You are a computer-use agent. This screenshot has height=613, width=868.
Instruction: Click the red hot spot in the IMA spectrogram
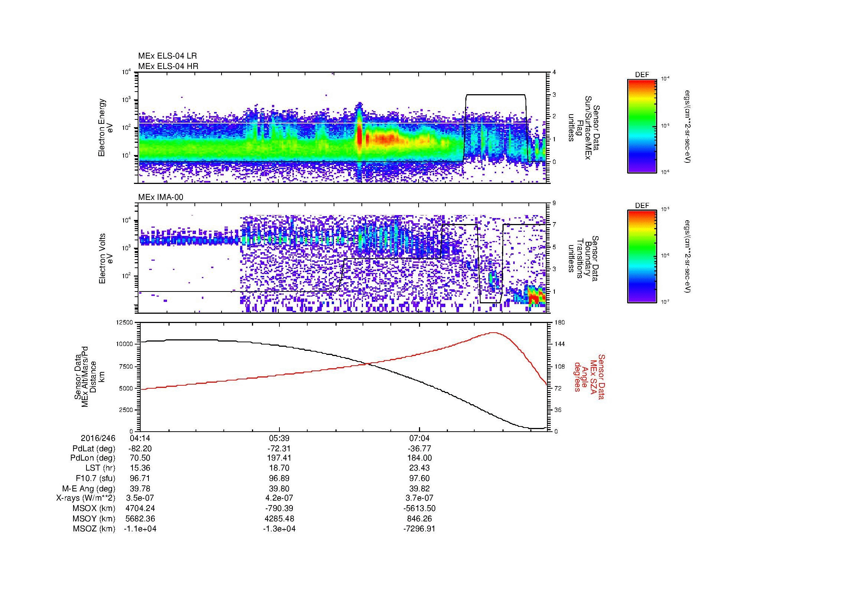pos(534,298)
